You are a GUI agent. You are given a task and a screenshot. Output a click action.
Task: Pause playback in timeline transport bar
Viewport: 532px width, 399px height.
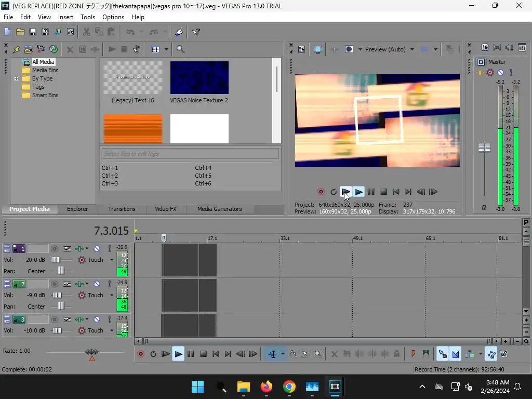pos(191,354)
